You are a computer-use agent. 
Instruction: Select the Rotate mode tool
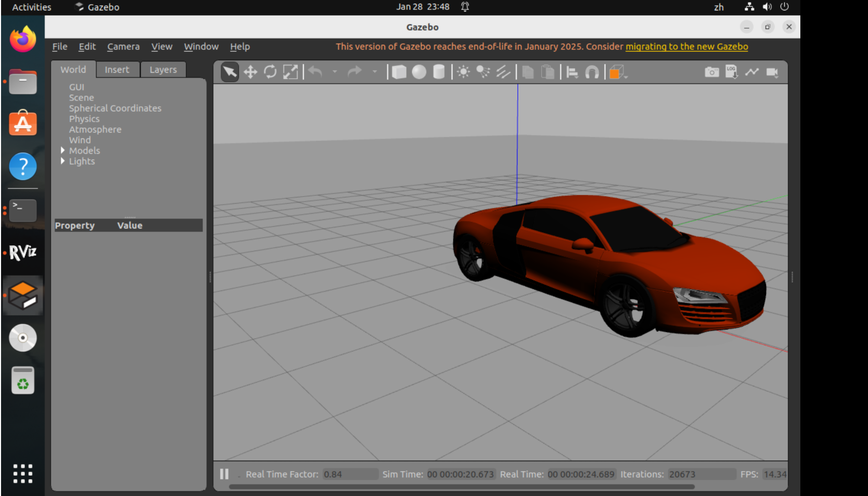click(270, 72)
